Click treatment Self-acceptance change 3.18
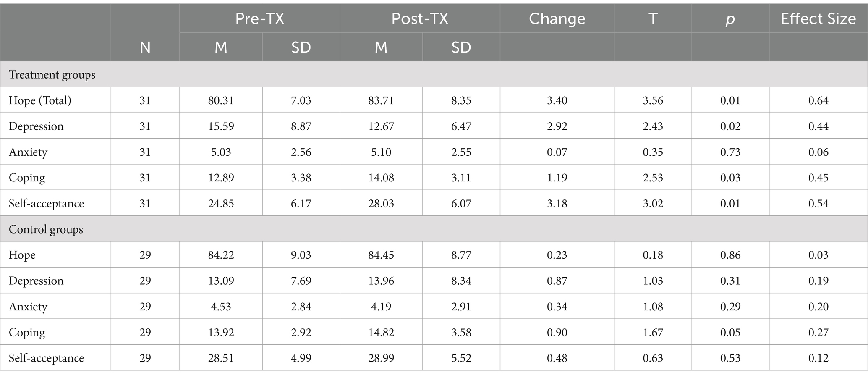 557,204
